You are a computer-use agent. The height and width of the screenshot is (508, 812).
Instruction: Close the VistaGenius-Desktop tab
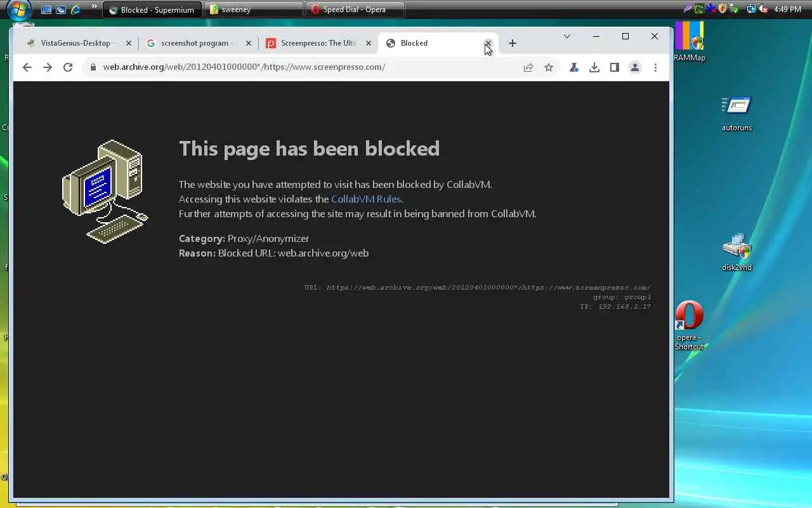tap(129, 43)
